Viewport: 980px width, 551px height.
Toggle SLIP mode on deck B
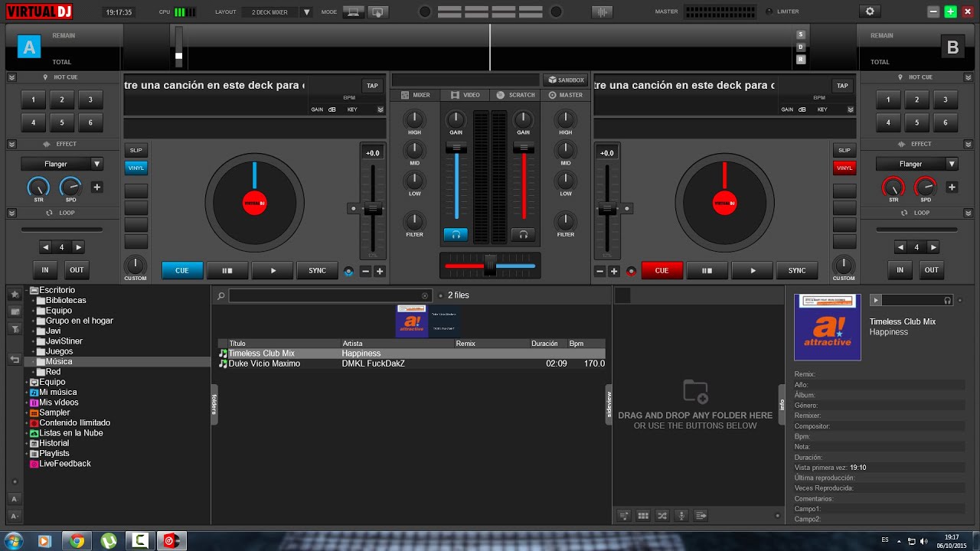click(844, 151)
